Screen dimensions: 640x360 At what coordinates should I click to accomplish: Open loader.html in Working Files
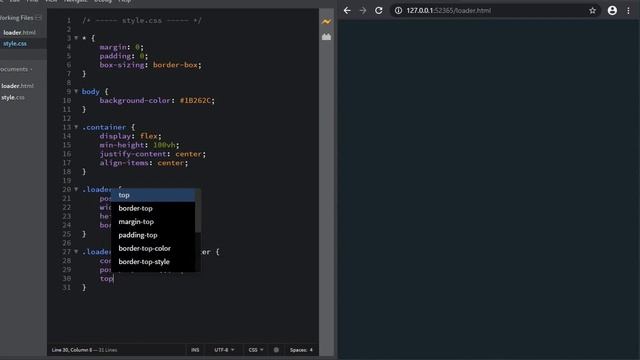(x=19, y=32)
